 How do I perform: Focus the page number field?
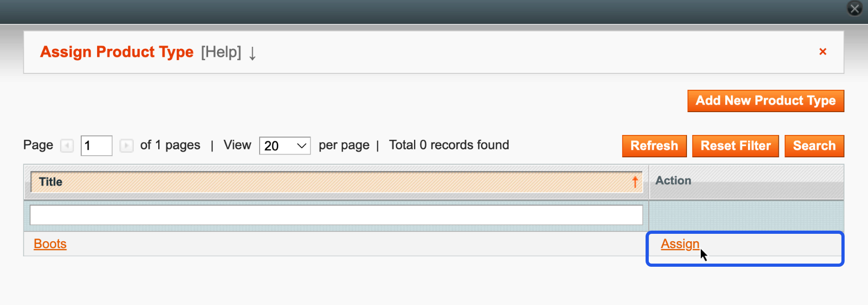[96, 146]
